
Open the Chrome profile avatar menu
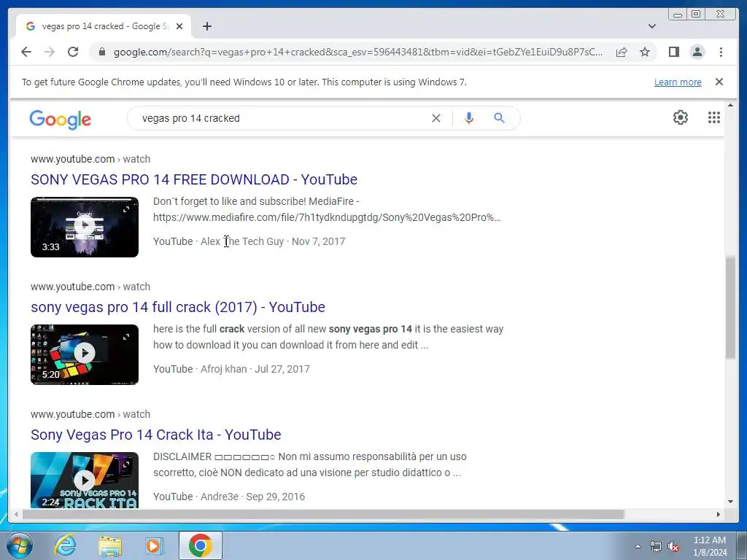[697, 52]
